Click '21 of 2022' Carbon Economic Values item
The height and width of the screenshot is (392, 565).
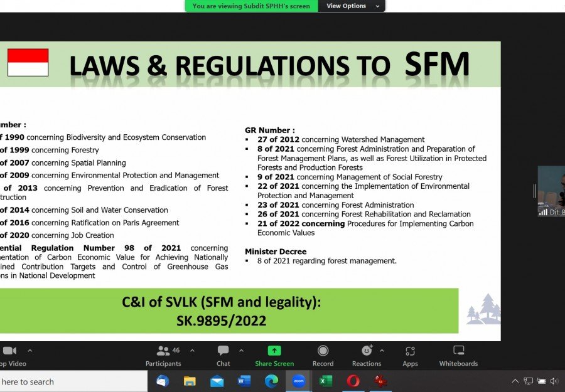click(365, 228)
